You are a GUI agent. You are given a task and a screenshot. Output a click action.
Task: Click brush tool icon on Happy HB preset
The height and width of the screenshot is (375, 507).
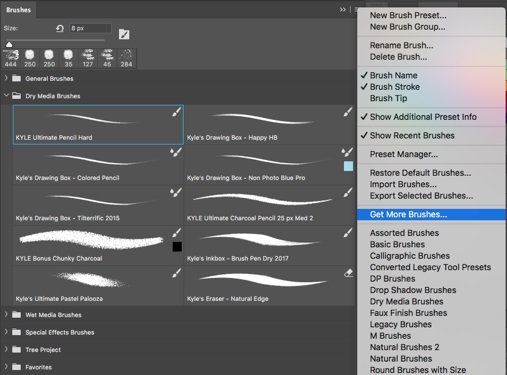[348, 112]
